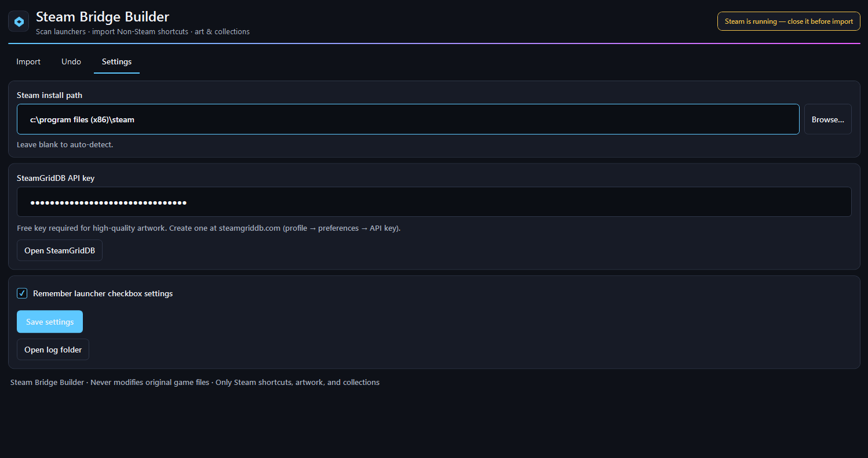The height and width of the screenshot is (458, 868).
Task: Click the footer 'Never modifies original game files' text
Action: (149, 383)
